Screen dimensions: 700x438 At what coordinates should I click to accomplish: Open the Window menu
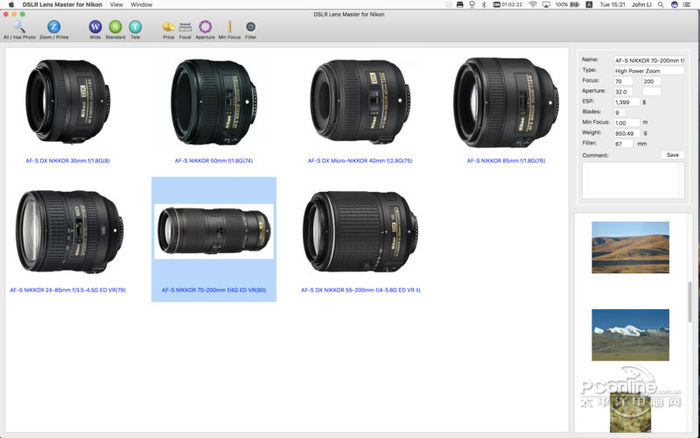(x=142, y=4)
